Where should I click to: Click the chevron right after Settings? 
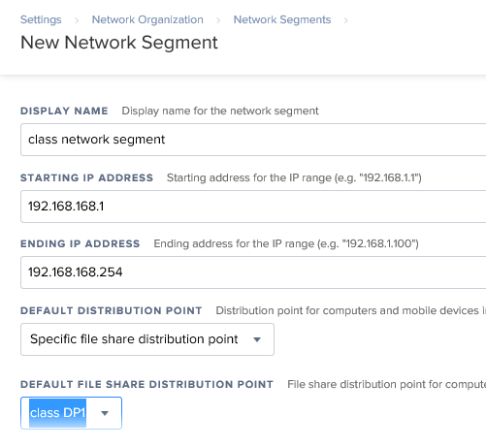pos(77,20)
